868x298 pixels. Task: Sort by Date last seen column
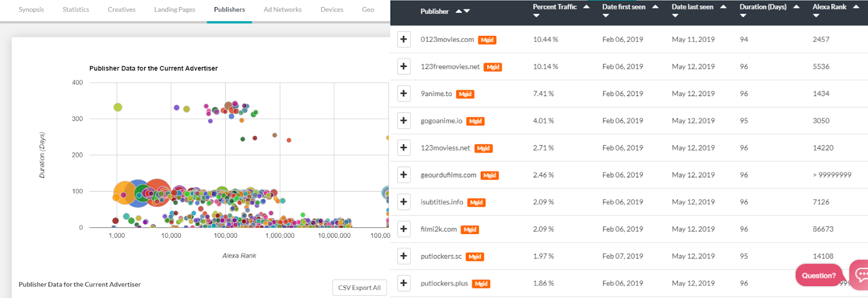699,11
